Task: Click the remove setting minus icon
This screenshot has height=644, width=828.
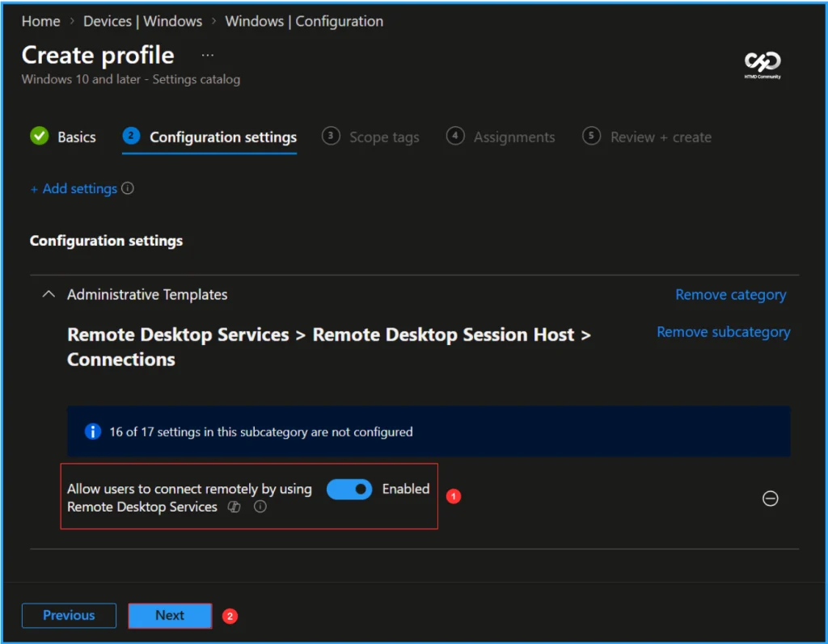Action: (x=770, y=499)
